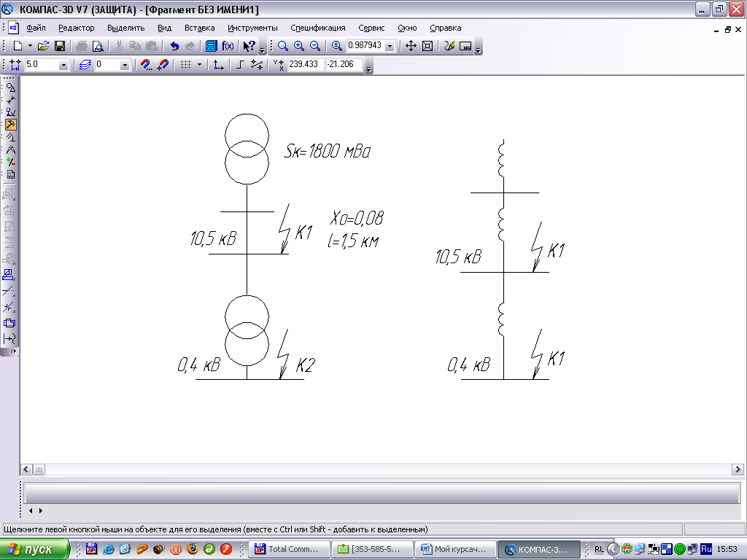Switch to Total Commander taskbar button
This screenshot has width=747, height=560.
pyautogui.click(x=290, y=549)
